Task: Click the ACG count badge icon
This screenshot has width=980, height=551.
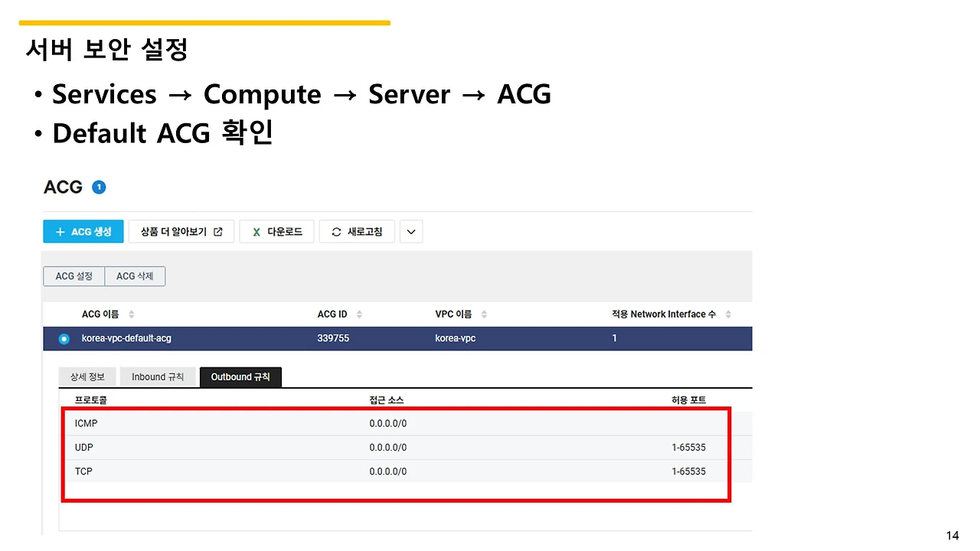Action: pyautogui.click(x=99, y=187)
